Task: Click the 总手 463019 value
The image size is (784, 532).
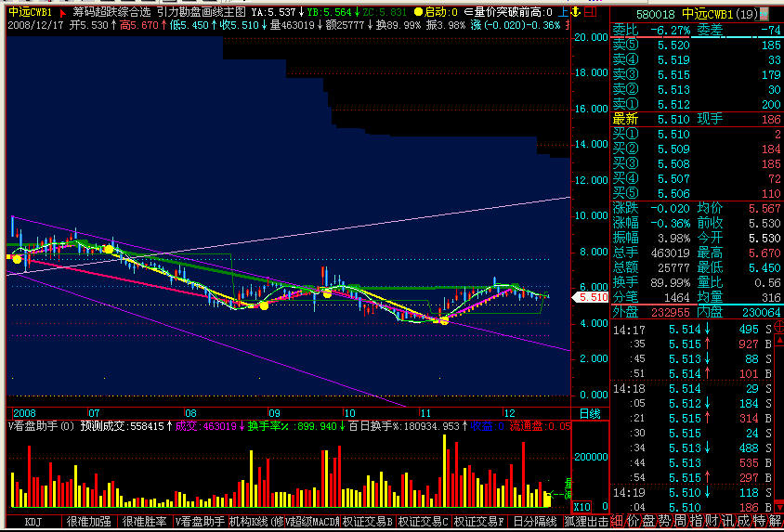Action: click(x=671, y=253)
